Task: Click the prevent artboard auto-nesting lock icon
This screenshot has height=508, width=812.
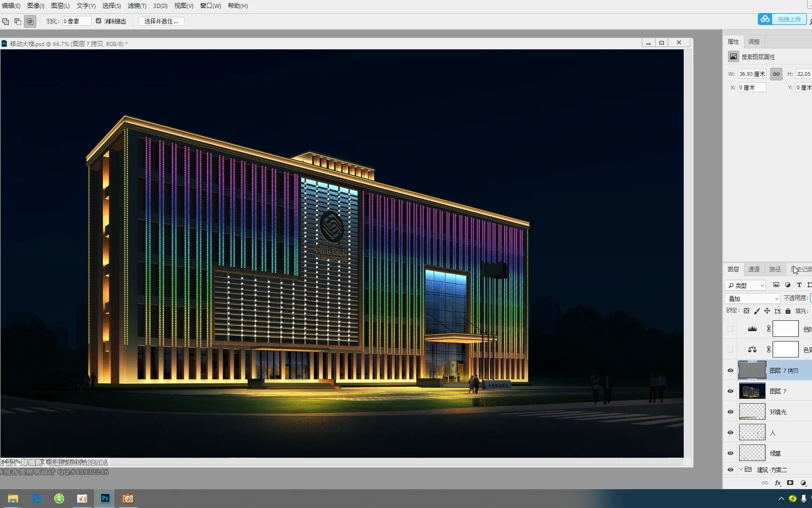Action: click(x=778, y=311)
